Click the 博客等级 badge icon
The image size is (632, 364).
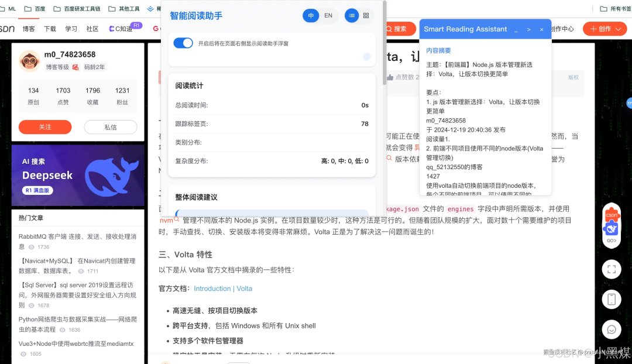click(75, 67)
